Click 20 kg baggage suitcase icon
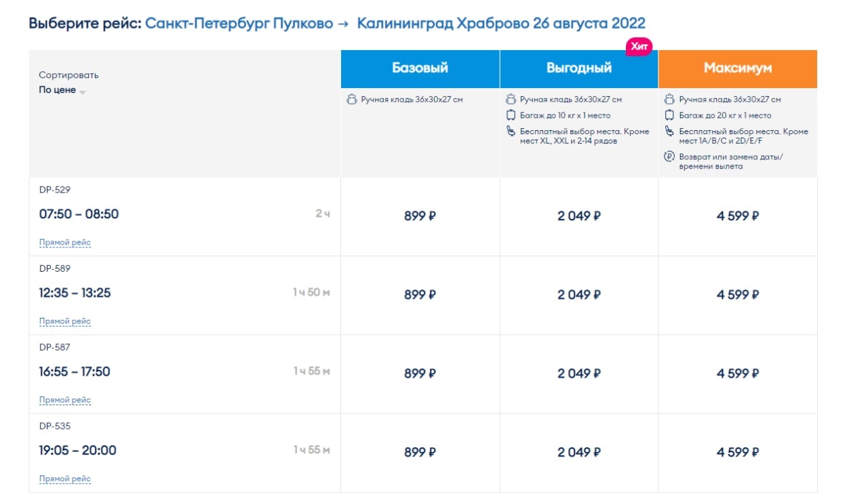The height and width of the screenshot is (494, 868). (670, 115)
